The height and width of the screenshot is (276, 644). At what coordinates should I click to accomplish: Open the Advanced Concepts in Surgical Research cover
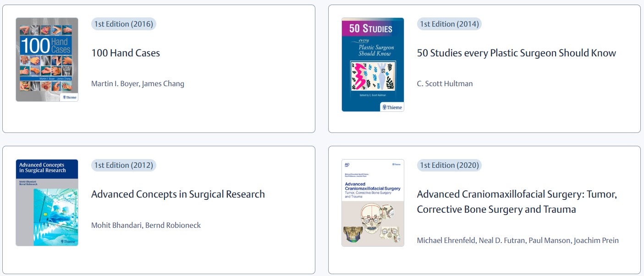47,202
